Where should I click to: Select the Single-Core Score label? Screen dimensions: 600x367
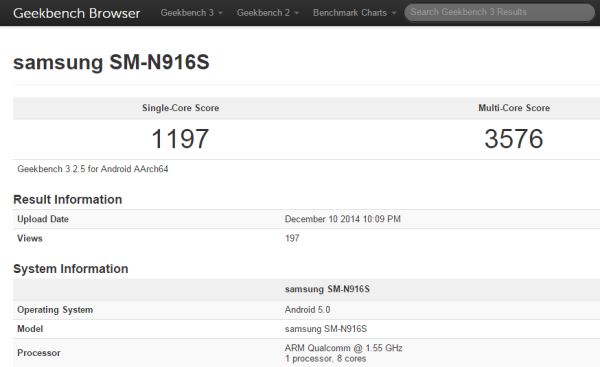click(181, 108)
